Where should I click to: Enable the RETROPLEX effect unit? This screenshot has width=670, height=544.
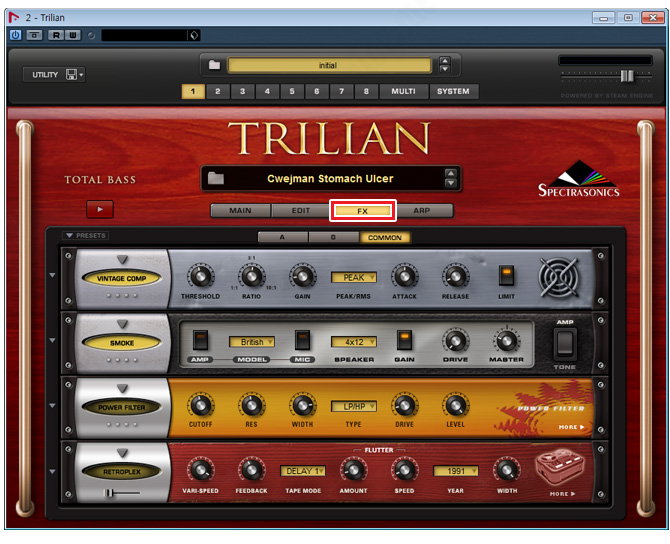tap(121, 472)
